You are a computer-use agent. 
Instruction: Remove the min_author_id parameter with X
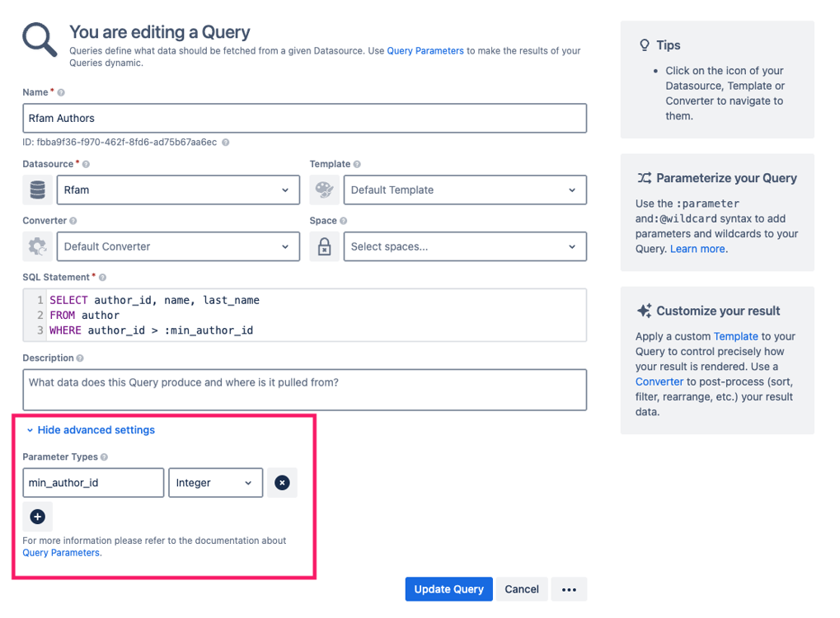pyautogui.click(x=282, y=482)
